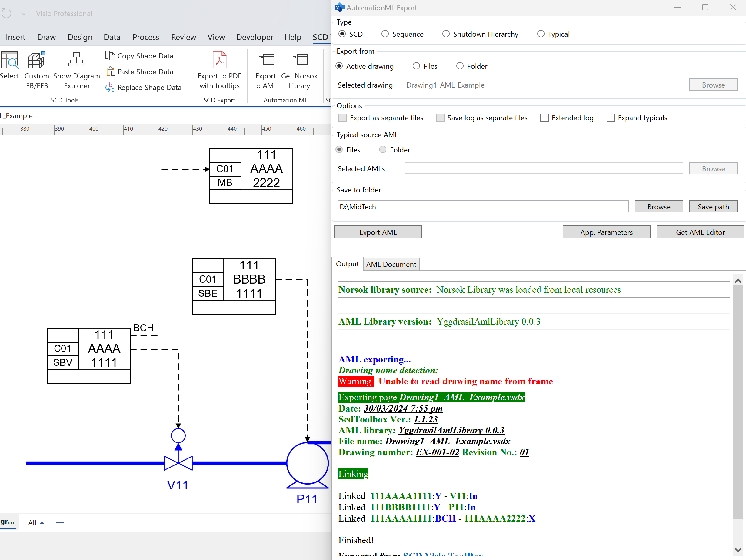Select Files under Export from
Screen dimensions: 746x560
(417, 66)
